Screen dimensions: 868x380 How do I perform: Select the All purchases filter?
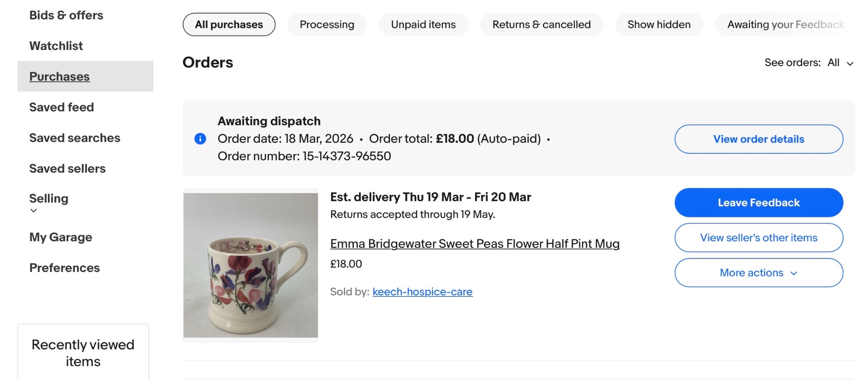pyautogui.click(x=229, y=25)
